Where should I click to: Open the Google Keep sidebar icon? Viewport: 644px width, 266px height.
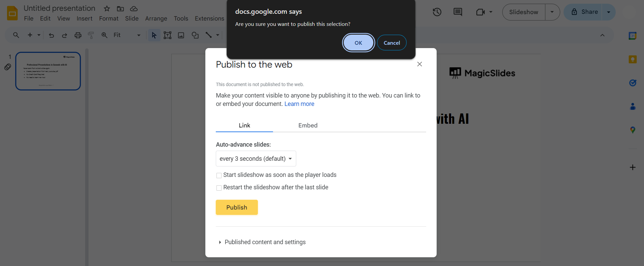[x=633, y=60]
